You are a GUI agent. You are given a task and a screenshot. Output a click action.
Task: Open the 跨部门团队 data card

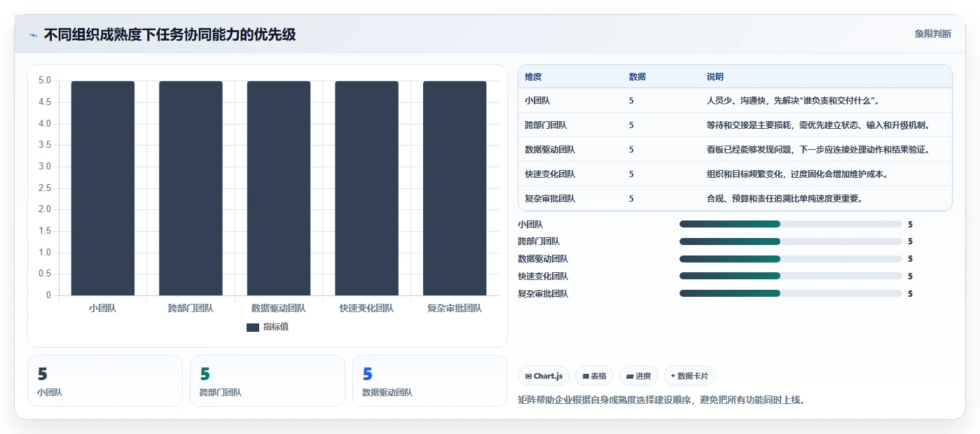(x=268, y=381)
